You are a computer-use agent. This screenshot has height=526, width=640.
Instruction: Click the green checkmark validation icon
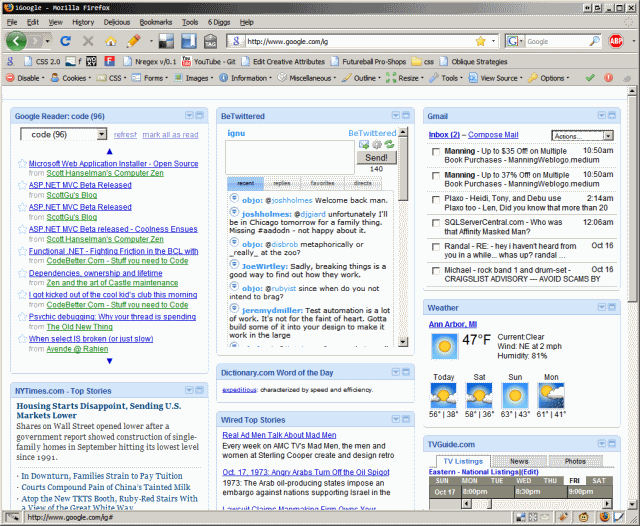590,78
